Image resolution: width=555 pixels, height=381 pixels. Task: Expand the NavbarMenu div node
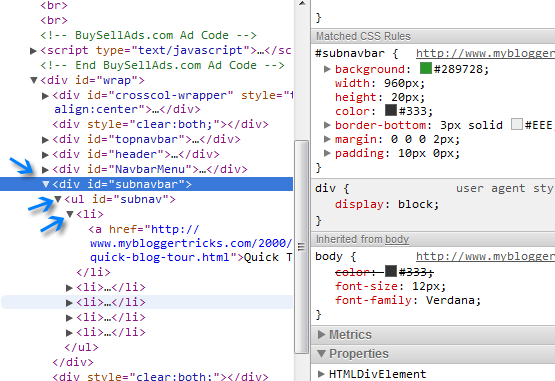45,170
